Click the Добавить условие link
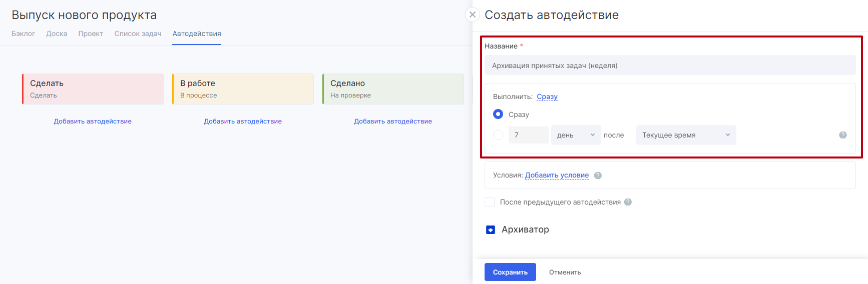Viewport: 868px width, 284px height. (x=557, y=175)
